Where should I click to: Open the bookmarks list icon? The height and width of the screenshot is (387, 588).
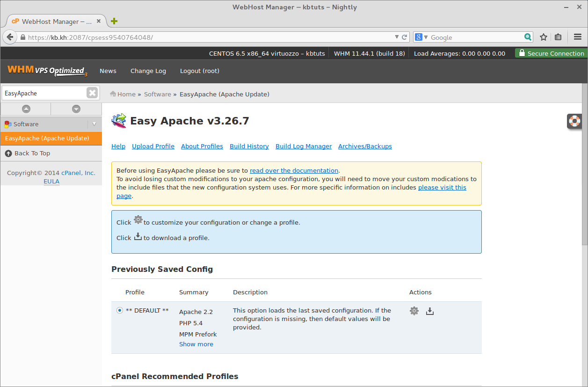[558, 37]
